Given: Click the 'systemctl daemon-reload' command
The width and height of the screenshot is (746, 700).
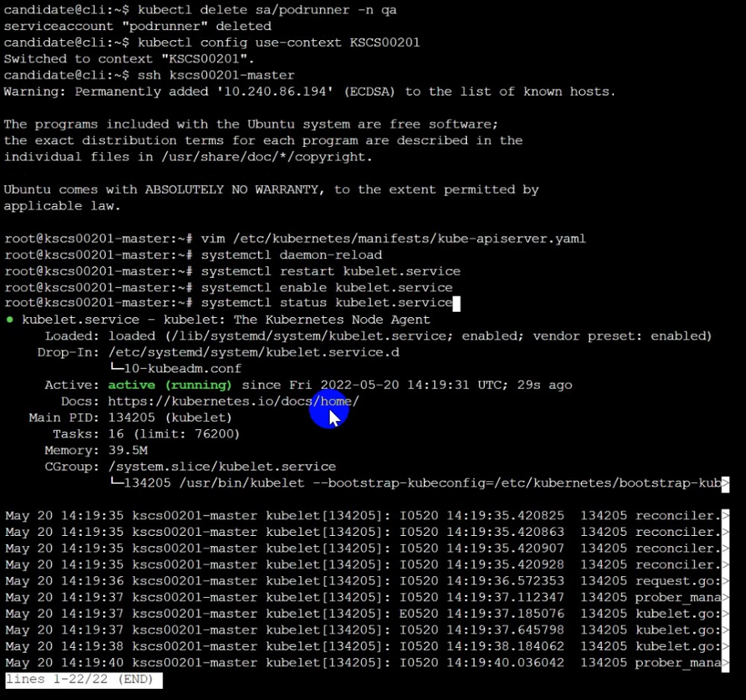Looking at the screenshot, I should coord(291,254).
